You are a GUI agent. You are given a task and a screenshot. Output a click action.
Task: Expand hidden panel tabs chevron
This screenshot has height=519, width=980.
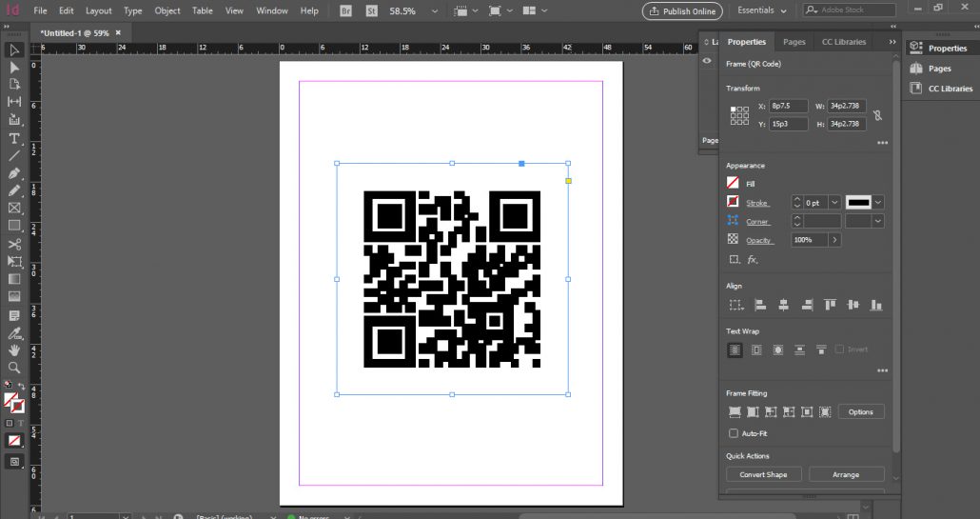[x=892, y=42]
